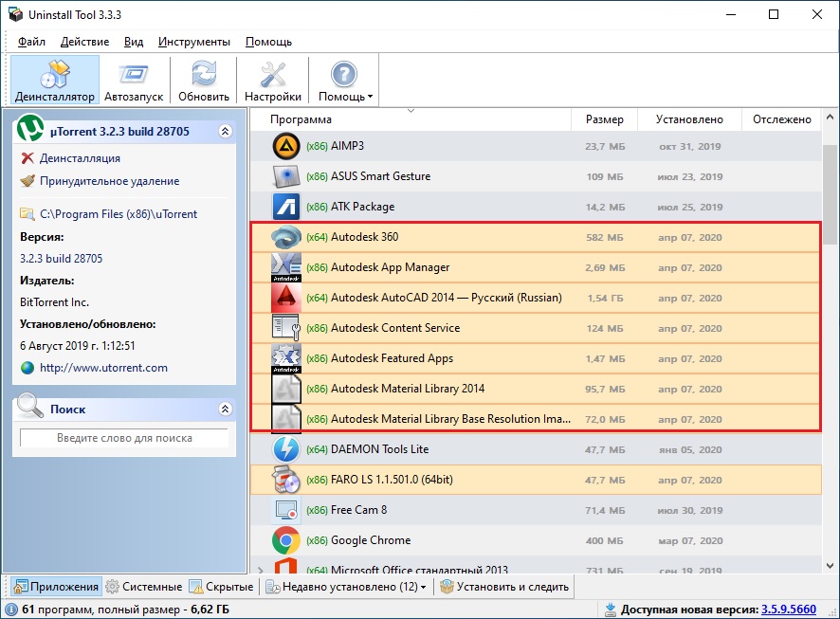Switch to Системные tab
Viewport: 840px width, 619px height.
(x=144, y=587)
